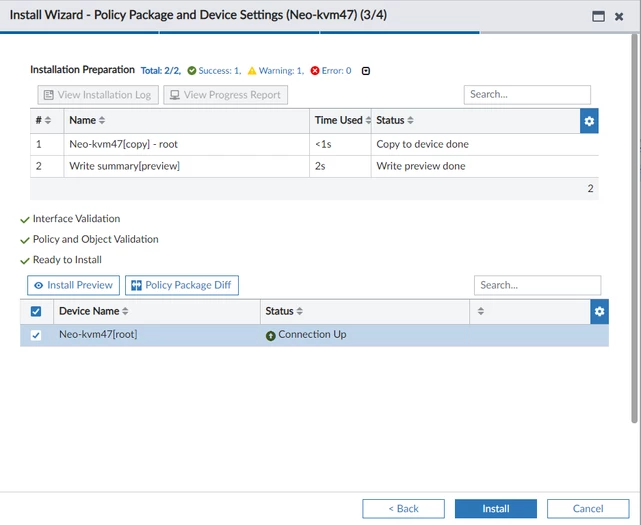641x525 pixels.
Task: Sort device table by Status
Action: tap(300, 311)
